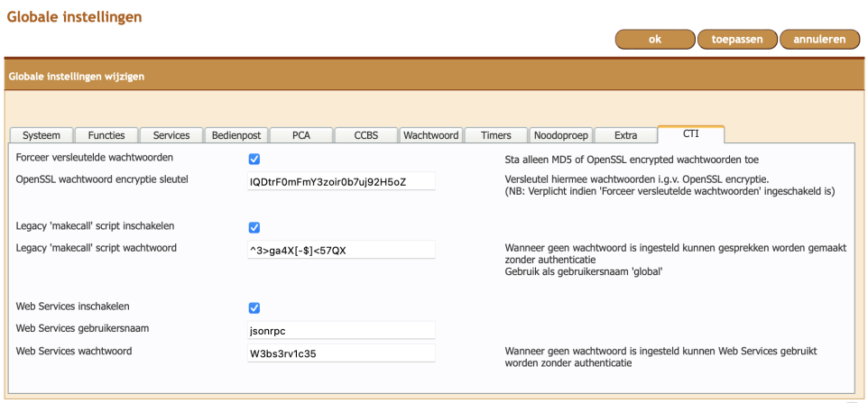This screenshot has width=868, height=403.
Task: Click the Web Services wachtwoord field
Action: (342, 353)
